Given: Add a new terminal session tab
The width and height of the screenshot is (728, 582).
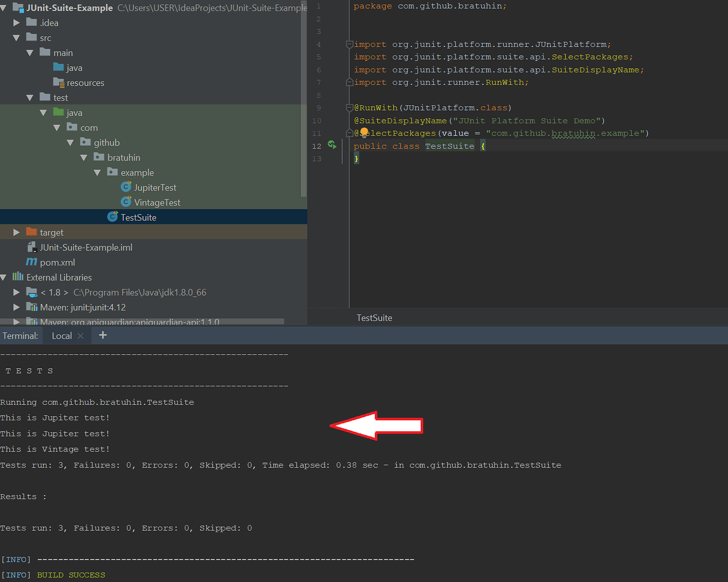Looking at the screenshot, I should 103,335.
